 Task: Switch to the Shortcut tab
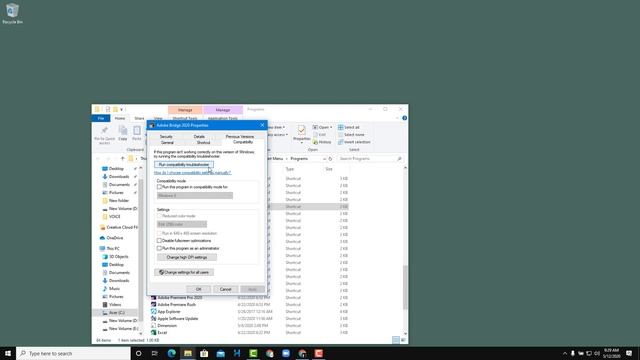pyautogui.click(x=203, y=143)
